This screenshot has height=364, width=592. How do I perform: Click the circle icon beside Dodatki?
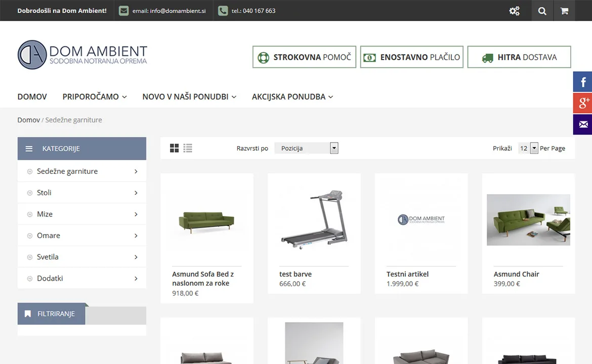coord(30,279)
